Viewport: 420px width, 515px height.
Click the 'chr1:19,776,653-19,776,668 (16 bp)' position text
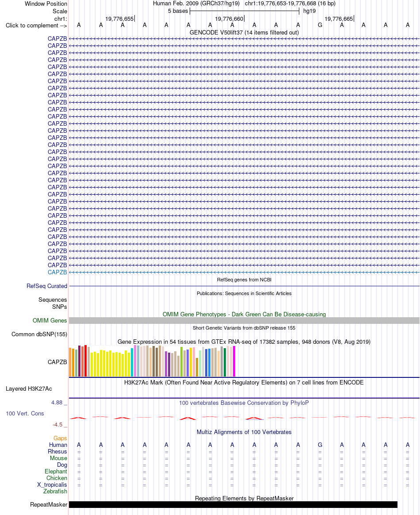290,4
